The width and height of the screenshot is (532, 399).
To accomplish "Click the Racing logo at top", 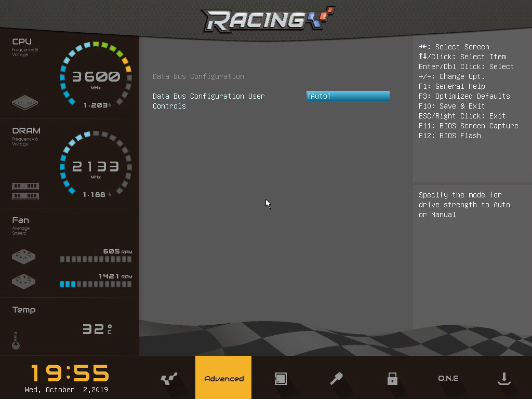I will pyautogui.click(x=268, y=20).
